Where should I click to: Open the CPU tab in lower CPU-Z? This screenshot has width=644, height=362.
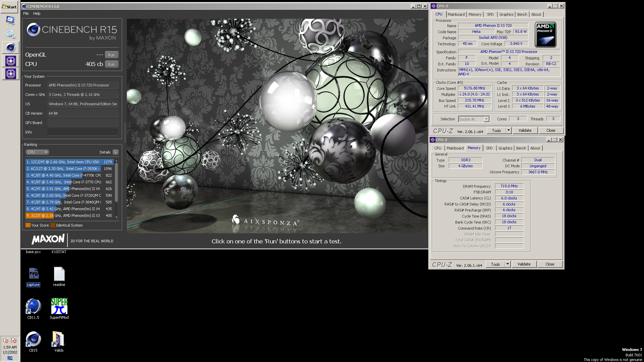(438, 148)
